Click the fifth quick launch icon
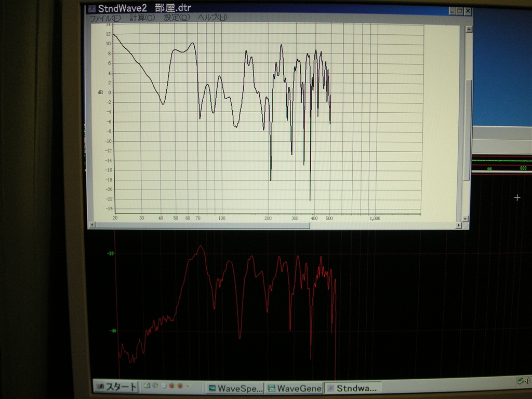The height and width of the screenshot is (399, 532). pyautogui.click(x=180, y=386)
